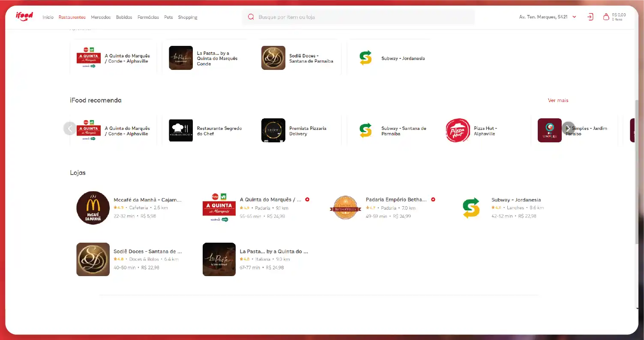Click the 4.6 star rating of Subway
The image size is (644, 340).
(497, 208)
